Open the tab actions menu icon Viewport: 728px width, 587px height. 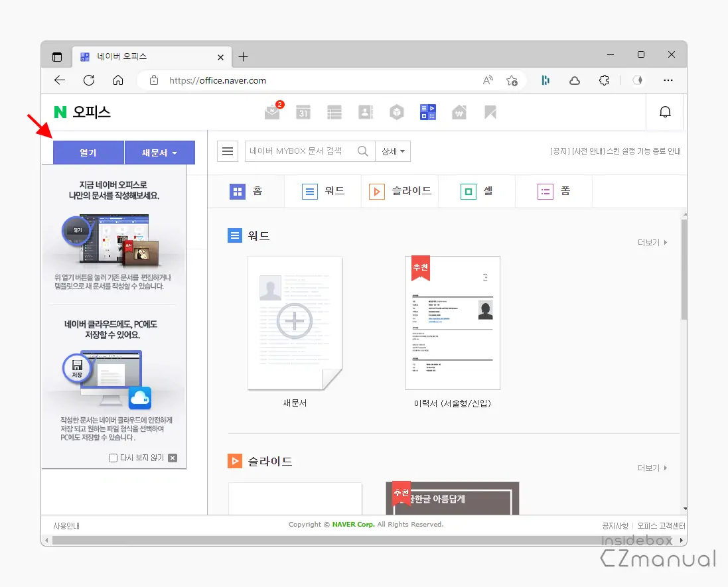click(57, 57)
